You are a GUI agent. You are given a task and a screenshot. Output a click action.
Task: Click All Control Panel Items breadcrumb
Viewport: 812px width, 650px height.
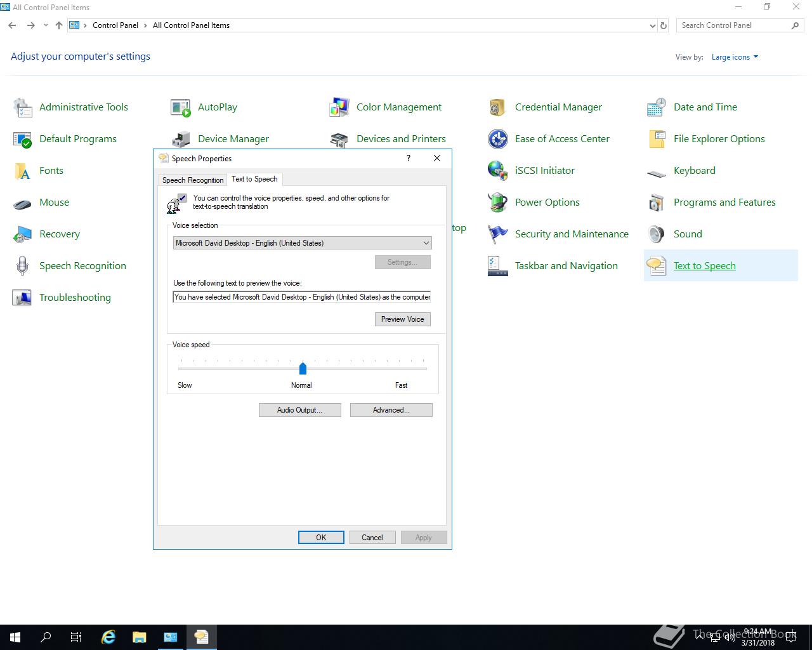191,25
